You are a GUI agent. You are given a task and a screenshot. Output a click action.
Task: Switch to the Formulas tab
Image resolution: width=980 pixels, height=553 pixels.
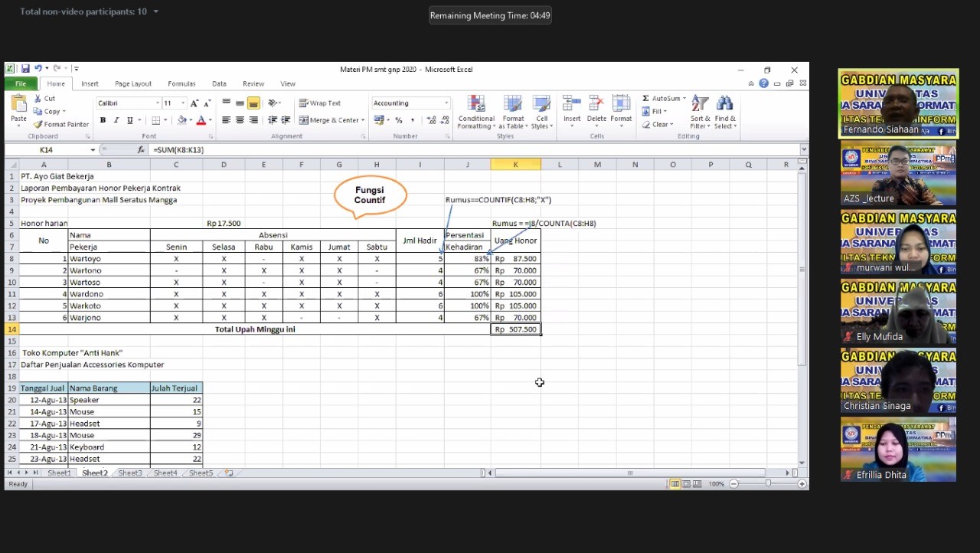click(x=181, y=83)
